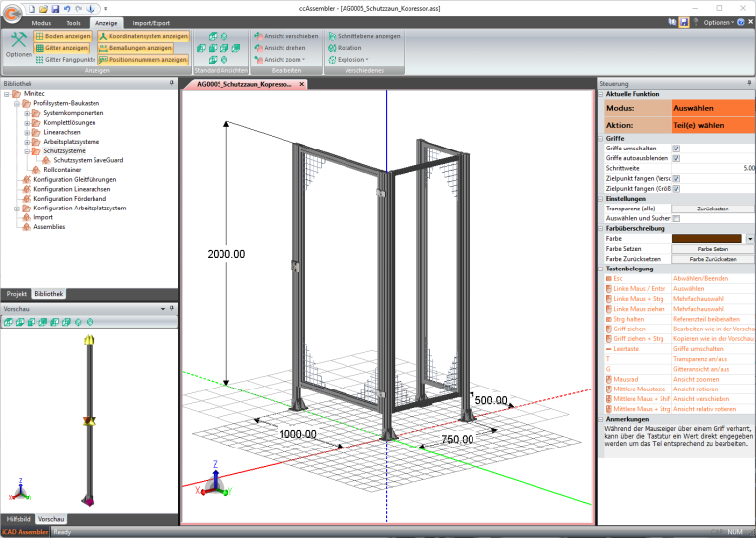Click Zurücksetzen button for Transparenz
The image size is (756, 538).
713,209
